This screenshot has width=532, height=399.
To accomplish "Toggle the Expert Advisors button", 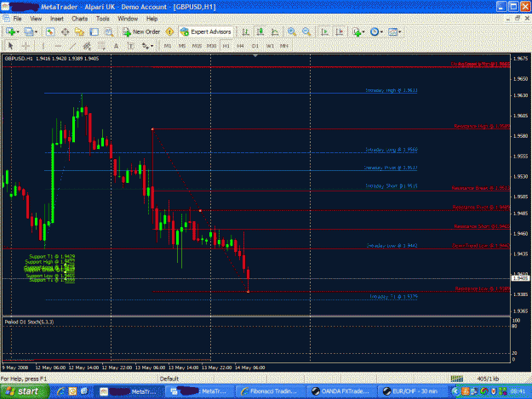I will tap(206, 31).
